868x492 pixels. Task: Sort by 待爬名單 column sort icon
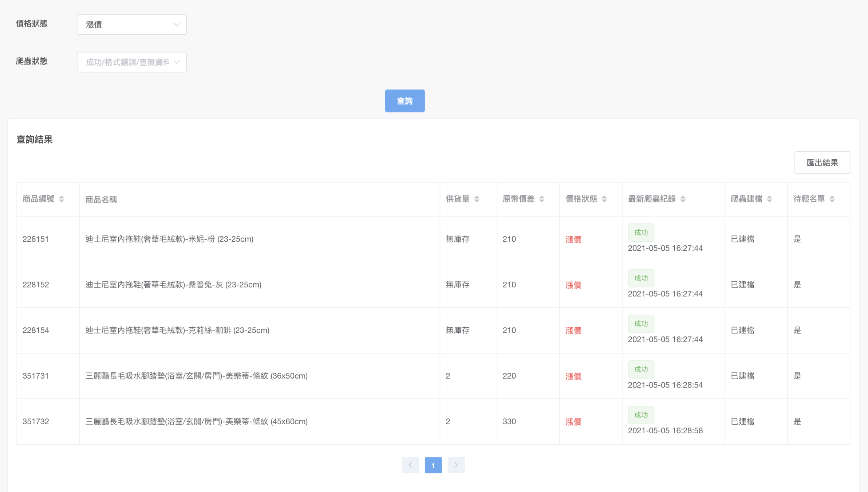832,199
